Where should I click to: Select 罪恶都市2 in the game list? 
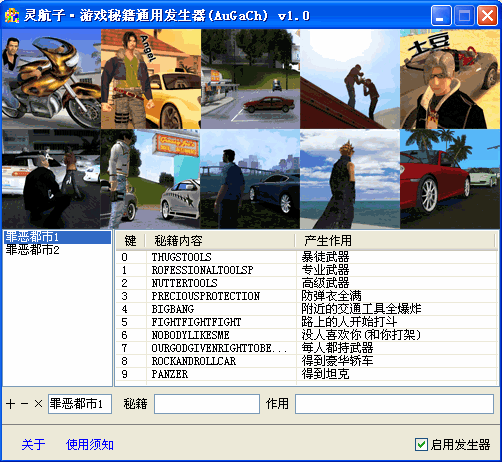pos(57,250)
